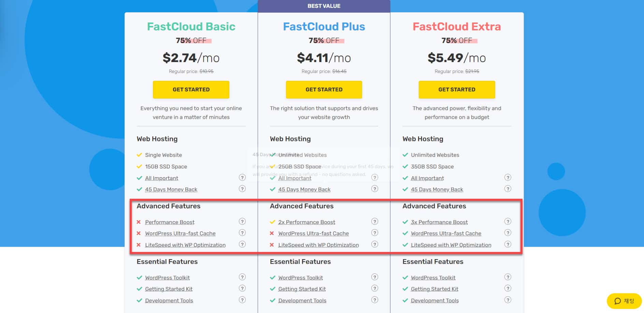Click 45 Days Money Back in FastCloud Plus
Viewport: 644px width, 313px height.
[304, 189]
